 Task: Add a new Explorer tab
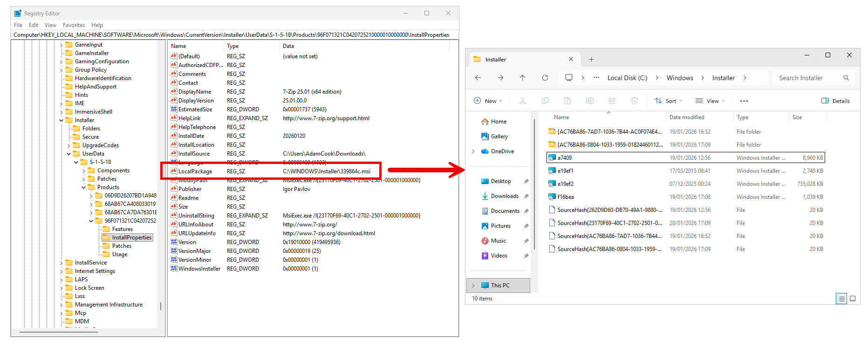(591, 59)
